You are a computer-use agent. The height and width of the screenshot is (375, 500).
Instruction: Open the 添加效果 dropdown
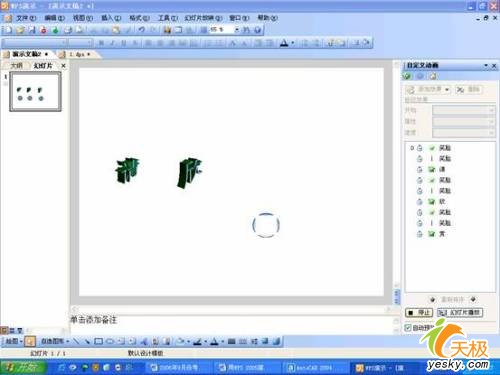click(x=428, y=89)
